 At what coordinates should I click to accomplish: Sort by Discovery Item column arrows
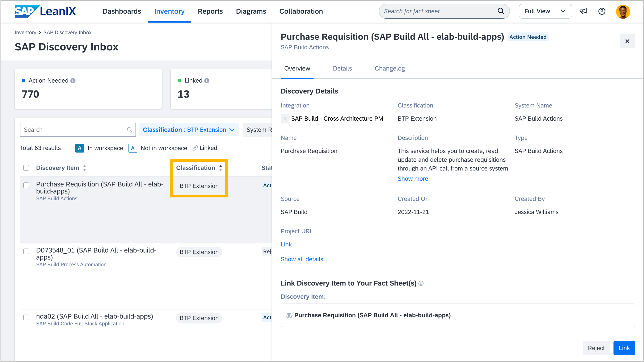(x=85, y=168)
